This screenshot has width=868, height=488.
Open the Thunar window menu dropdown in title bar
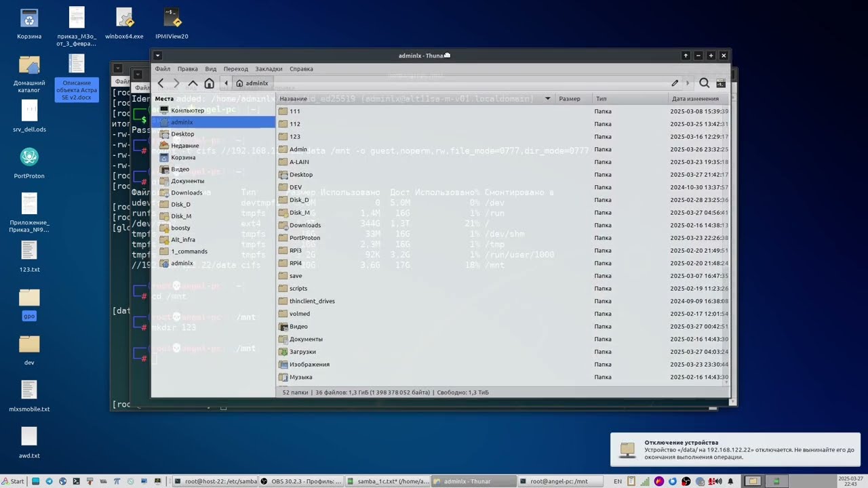point(157,56)
